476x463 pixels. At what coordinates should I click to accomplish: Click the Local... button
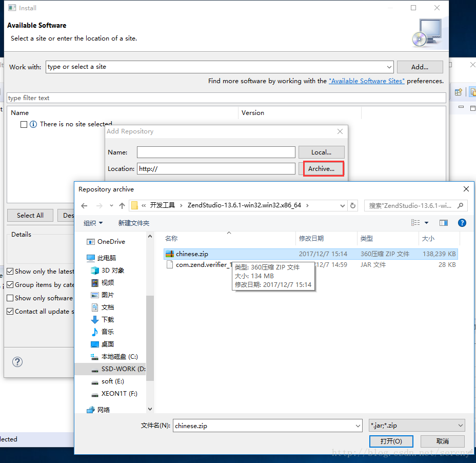point(321,152)
